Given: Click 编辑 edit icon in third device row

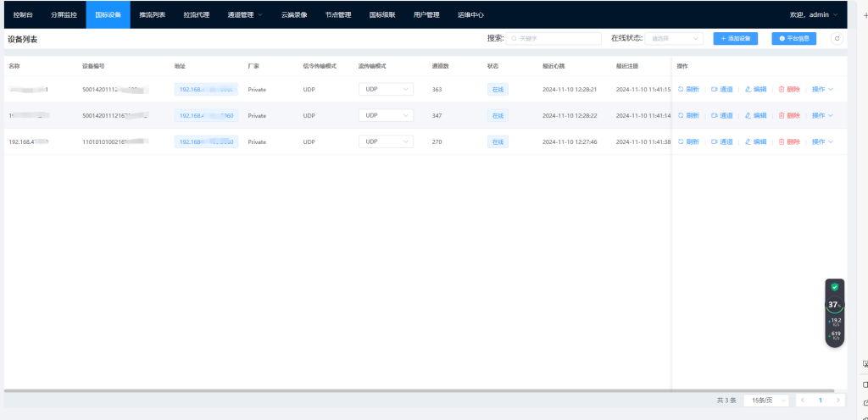Looking at the screenshot, I should click(748, 142).
